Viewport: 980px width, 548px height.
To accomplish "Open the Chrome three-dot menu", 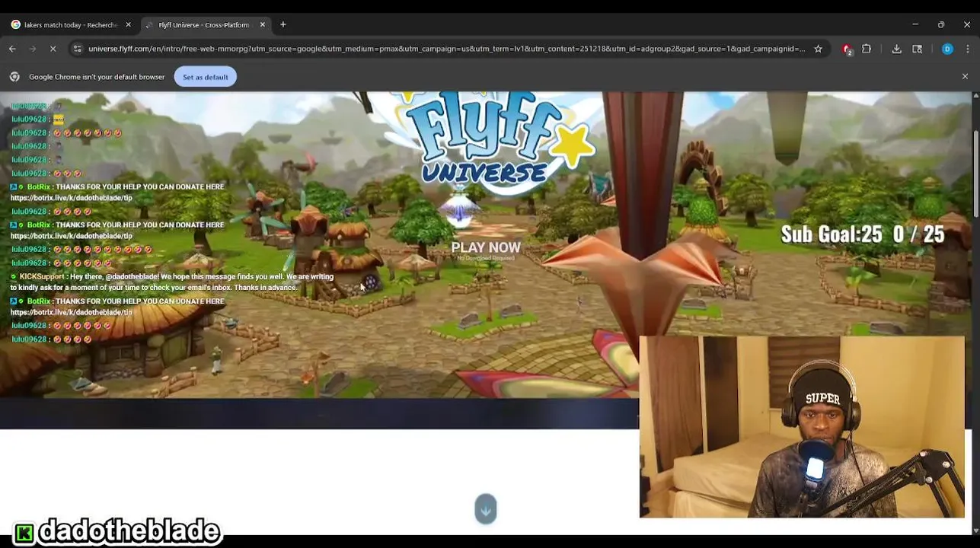I will (967, 49).
